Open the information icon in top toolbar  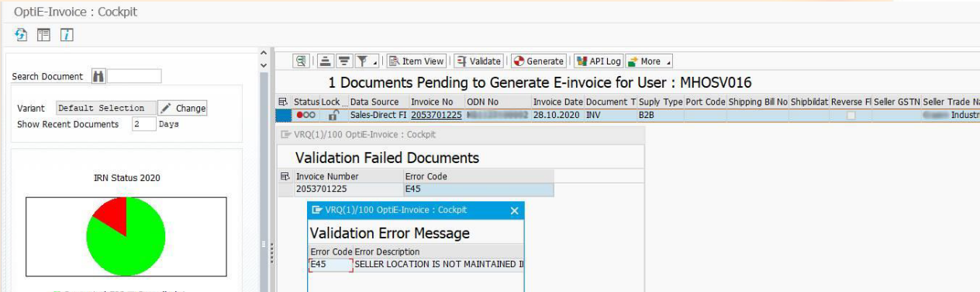[x=67, y=35]
